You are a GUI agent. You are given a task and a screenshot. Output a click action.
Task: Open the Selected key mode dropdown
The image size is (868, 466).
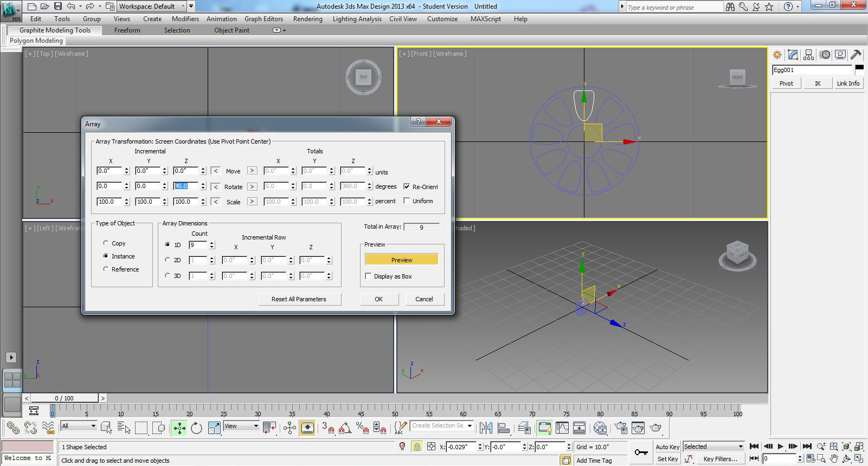pyautogui.click(x=713, y=446)
